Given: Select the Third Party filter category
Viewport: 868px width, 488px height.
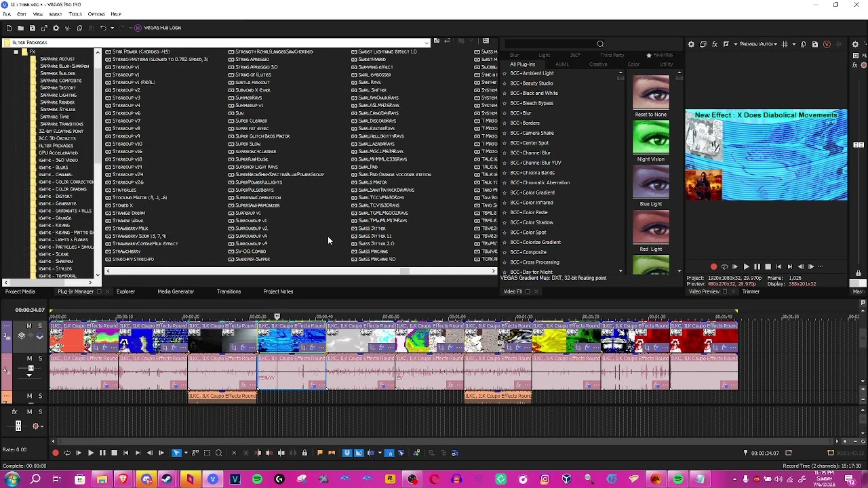Looking at the screenshot, I should [x=612, y=55].
